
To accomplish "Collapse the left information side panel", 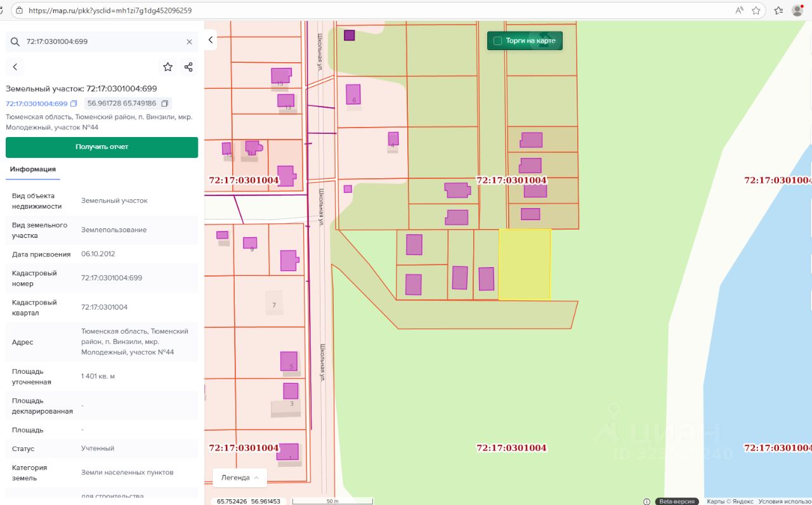I will tap(211, 40).
